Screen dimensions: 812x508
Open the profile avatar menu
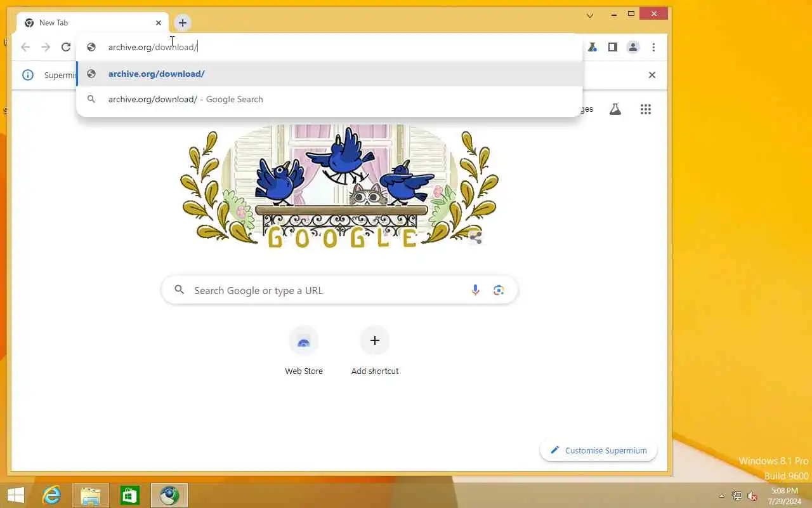[x=633, y=47]
